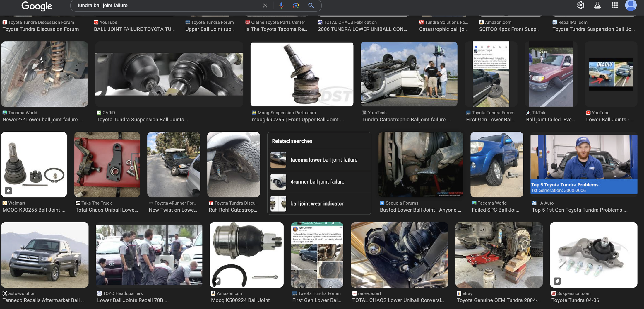Click autoevolution favicon
Screen dimensions: 644x309
[5, 293]
